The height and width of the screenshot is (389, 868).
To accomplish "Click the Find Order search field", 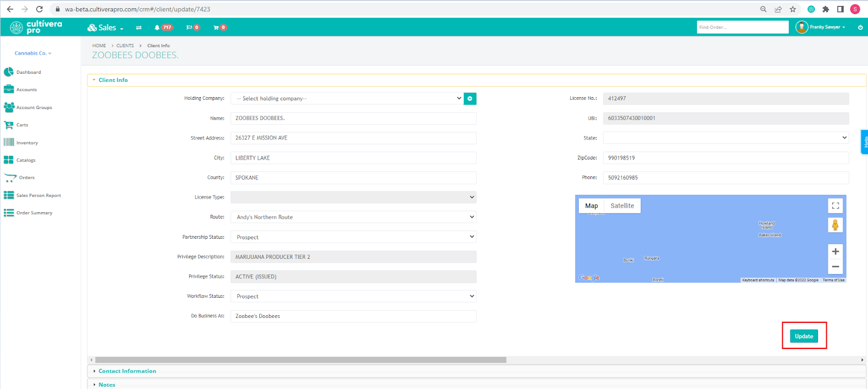I will [742, 27].
